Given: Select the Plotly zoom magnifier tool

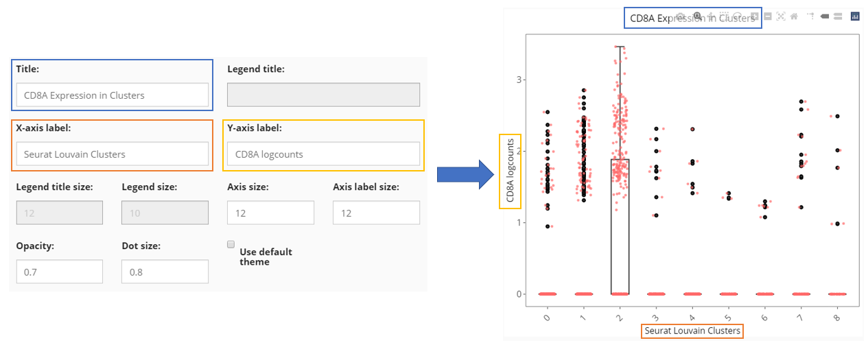Looking at the screenshot, I should coord(698,16).
